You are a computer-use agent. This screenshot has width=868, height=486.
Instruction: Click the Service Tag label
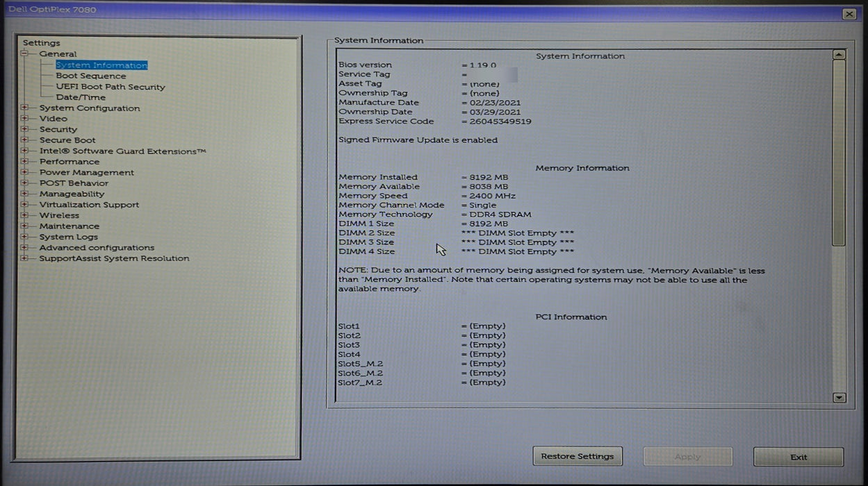pos(364,74)
